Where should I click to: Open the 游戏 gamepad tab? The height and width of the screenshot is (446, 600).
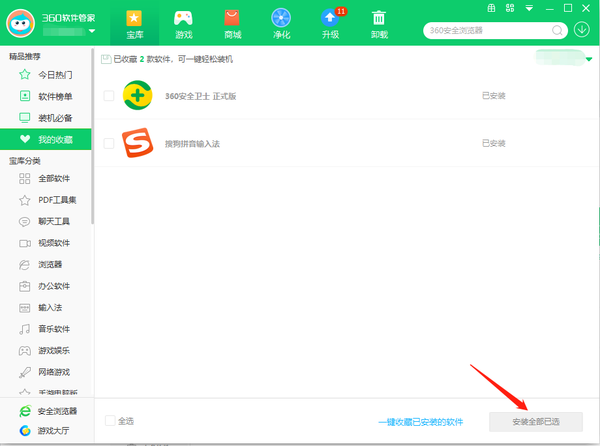(x=183, y=24)
